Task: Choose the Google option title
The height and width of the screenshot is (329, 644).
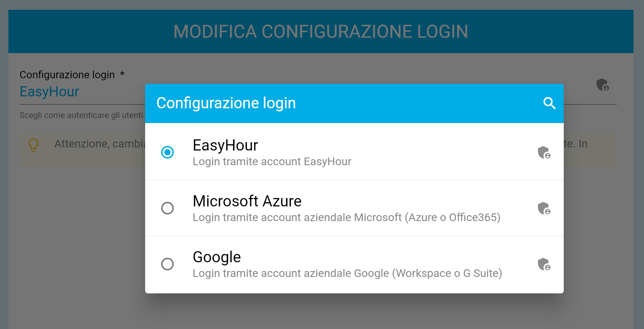Action: coord(217,257)
